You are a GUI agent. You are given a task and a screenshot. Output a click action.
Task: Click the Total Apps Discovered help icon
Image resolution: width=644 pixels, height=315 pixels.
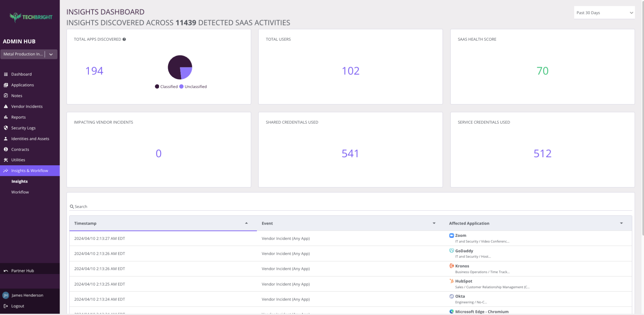tap(124, 39)
